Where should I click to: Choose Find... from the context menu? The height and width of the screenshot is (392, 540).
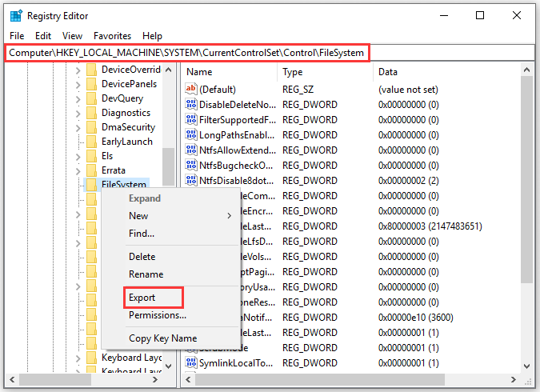142,234
